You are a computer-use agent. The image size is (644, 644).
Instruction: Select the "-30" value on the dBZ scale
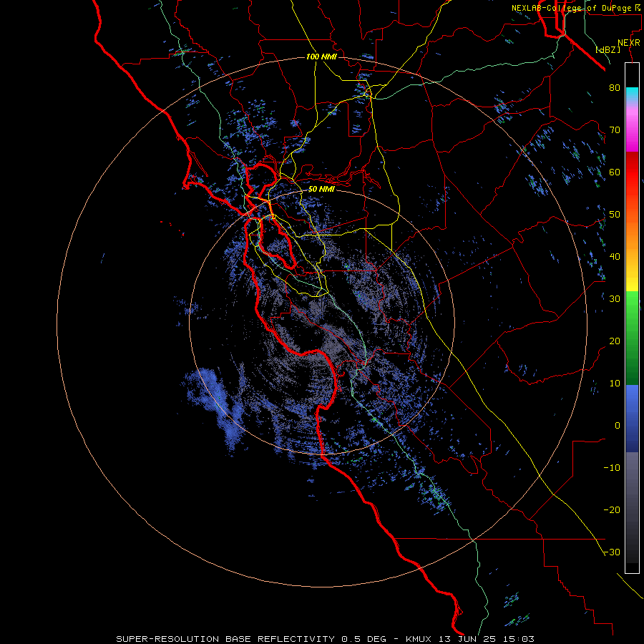click(612, 552)
